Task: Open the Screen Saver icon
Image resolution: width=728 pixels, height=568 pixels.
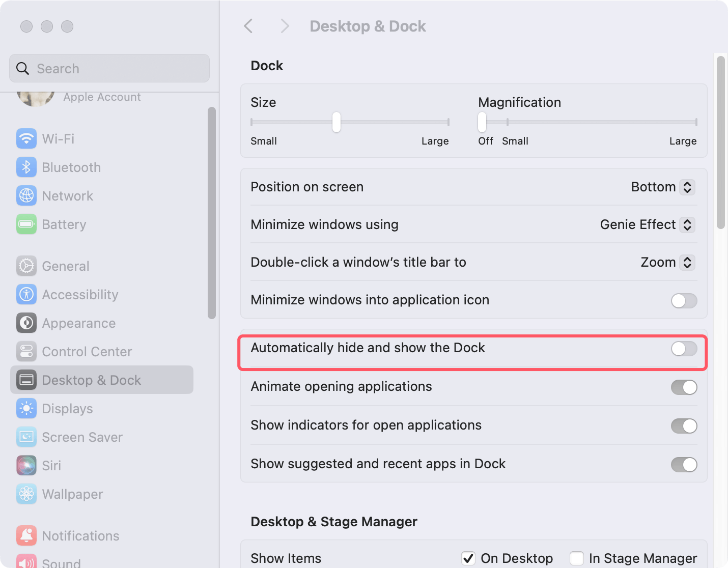Action: (x=26, y=437)
